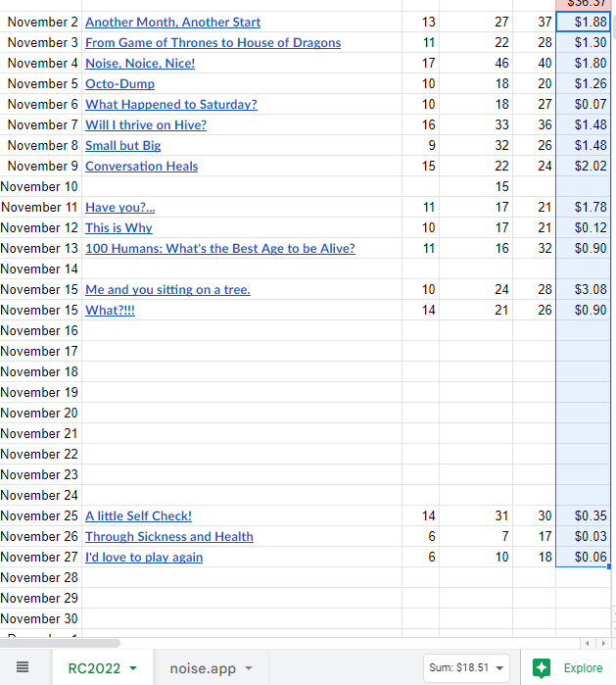Screen dimensions: 616x685
Task: Select the empty title cell for November 20
Action: pos(242,413)
